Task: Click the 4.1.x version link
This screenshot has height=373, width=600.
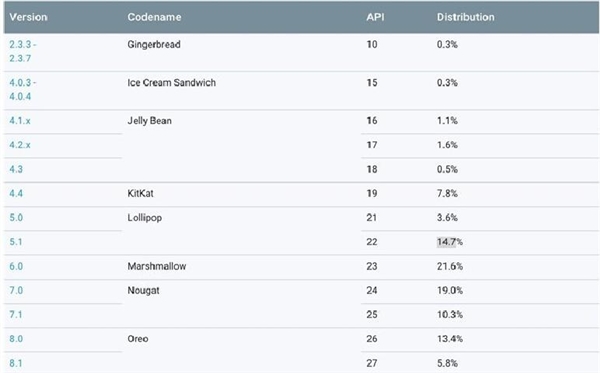Action: (20, 121)
